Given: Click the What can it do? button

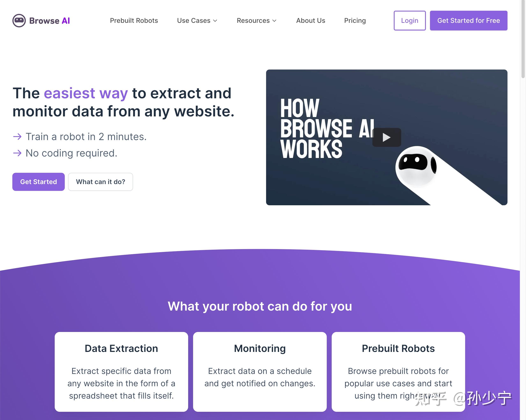Looking at the screenshot, I should click(100, 181).
